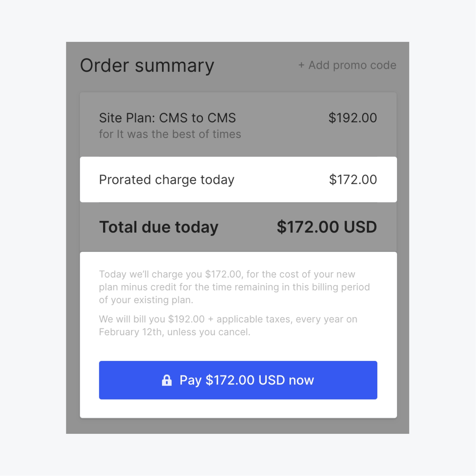Click the plus icon beside Add promo code
Screen dimensions: 476x476
click(301, 65)
